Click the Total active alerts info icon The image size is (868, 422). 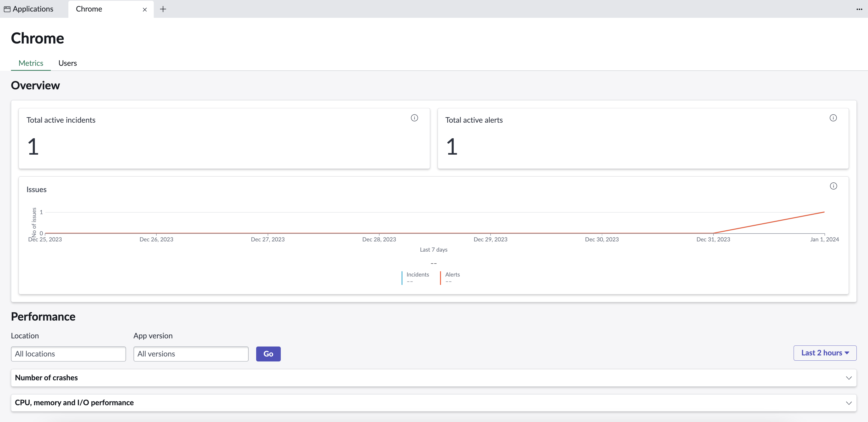833,118
